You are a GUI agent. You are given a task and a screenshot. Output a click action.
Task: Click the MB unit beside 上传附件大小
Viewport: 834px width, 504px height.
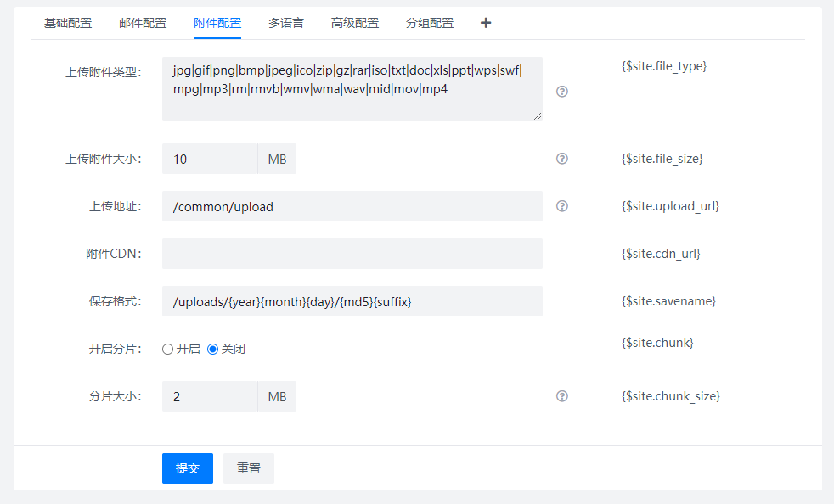[x=277, y=159]
